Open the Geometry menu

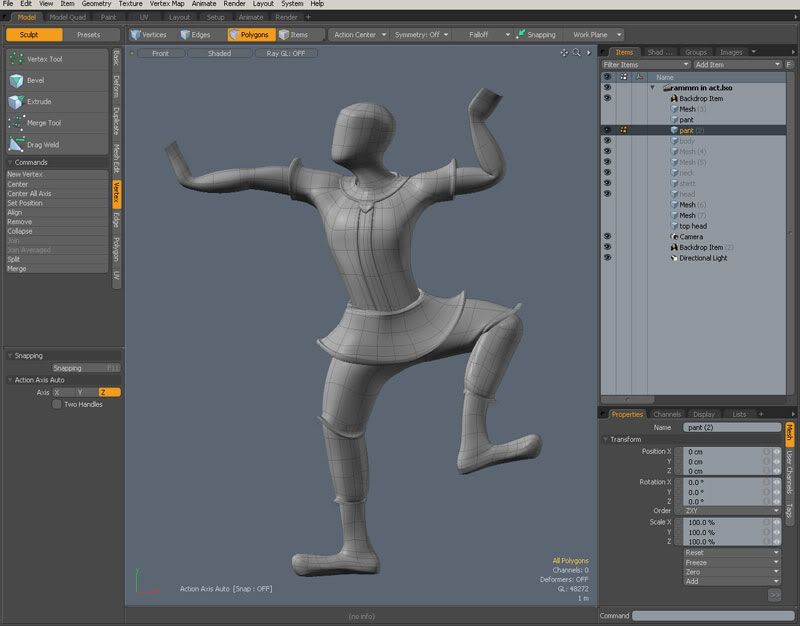point(96,4)
